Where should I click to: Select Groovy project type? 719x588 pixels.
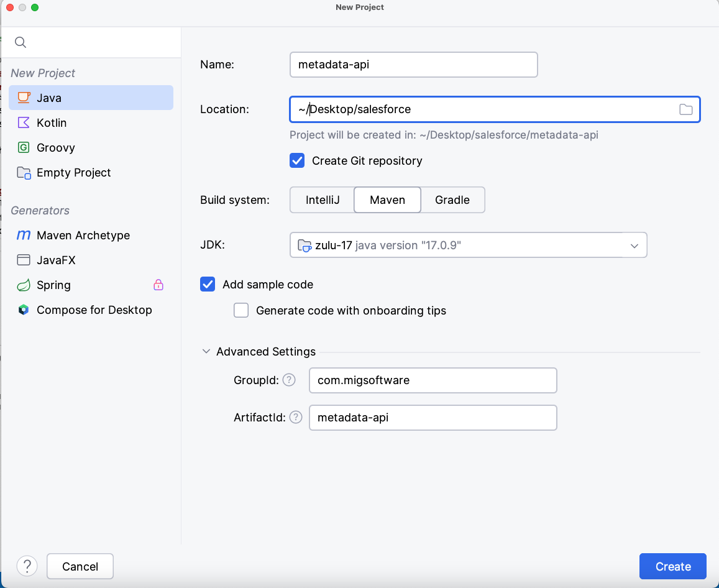pyautogui.click(x=91, y=147)
